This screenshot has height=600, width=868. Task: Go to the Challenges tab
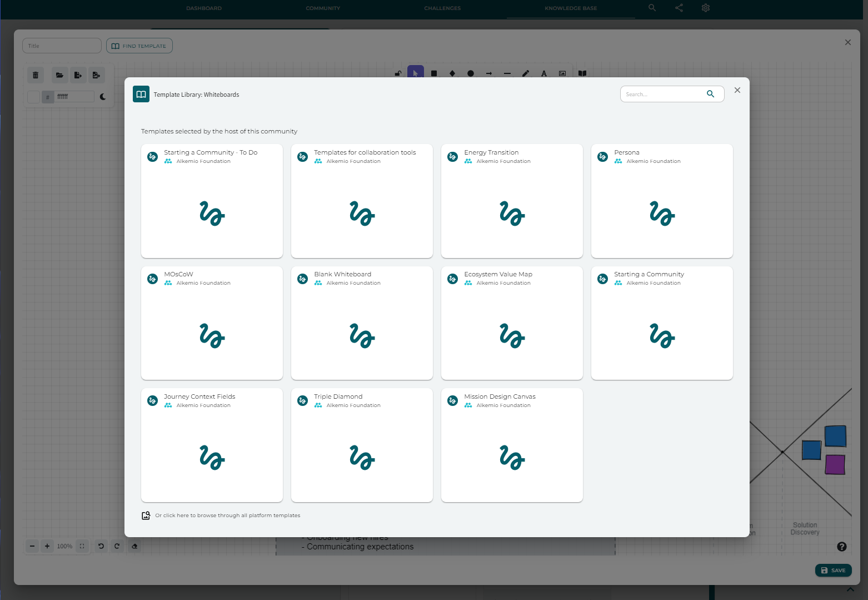442,8
